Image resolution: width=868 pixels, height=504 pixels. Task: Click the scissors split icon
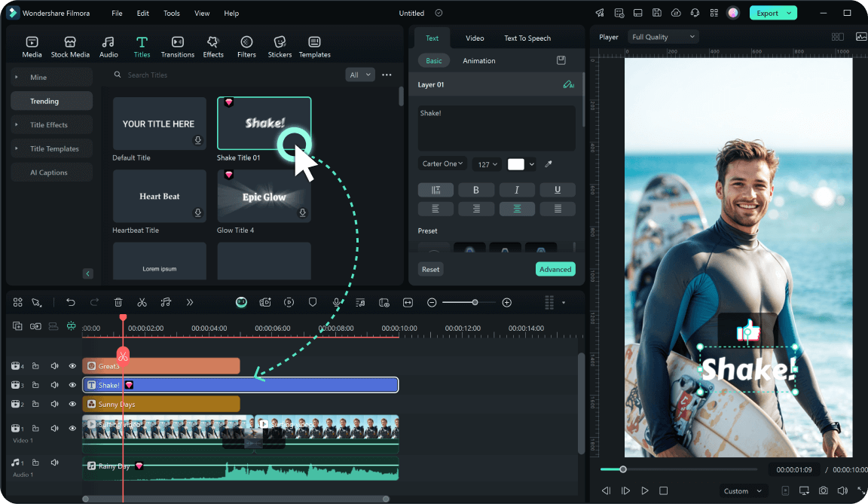click(x=142, y=302)
